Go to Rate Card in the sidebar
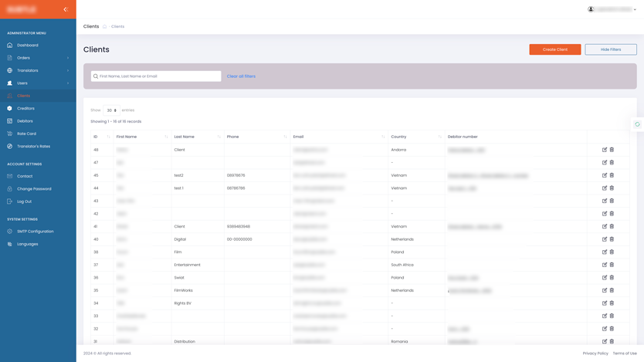Screen dimensions: 644x362 click(x=26, y=134)
